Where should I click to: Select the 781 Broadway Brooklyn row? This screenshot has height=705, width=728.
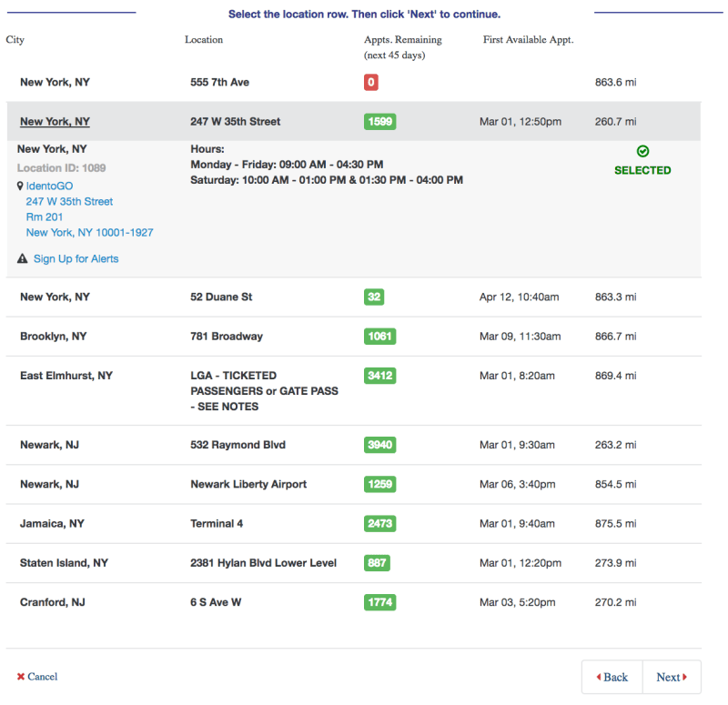click(x=353, y=337)
